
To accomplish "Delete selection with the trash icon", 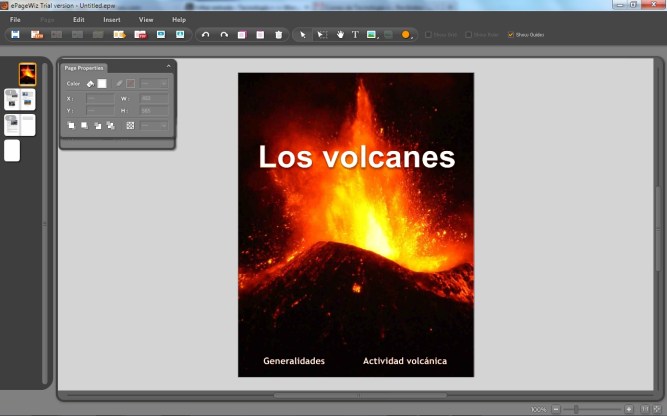I will pyautogui.click(x=278, y=34).
